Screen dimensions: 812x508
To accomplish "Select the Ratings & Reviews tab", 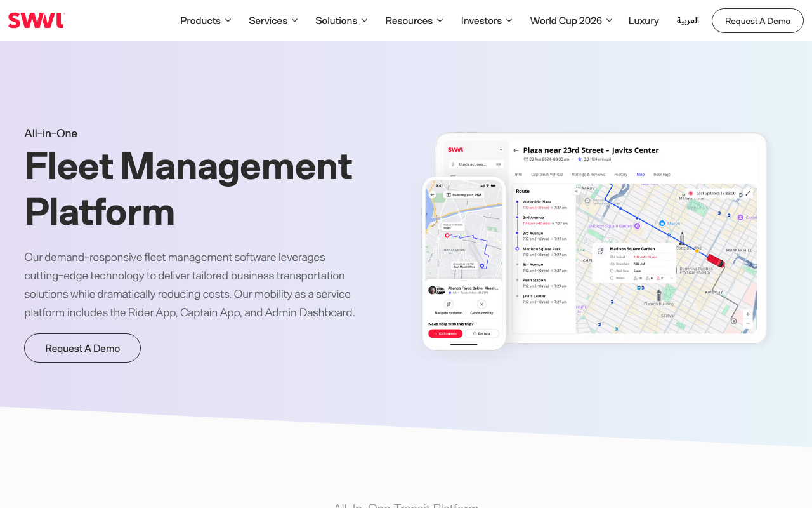I will coord(589,174).
